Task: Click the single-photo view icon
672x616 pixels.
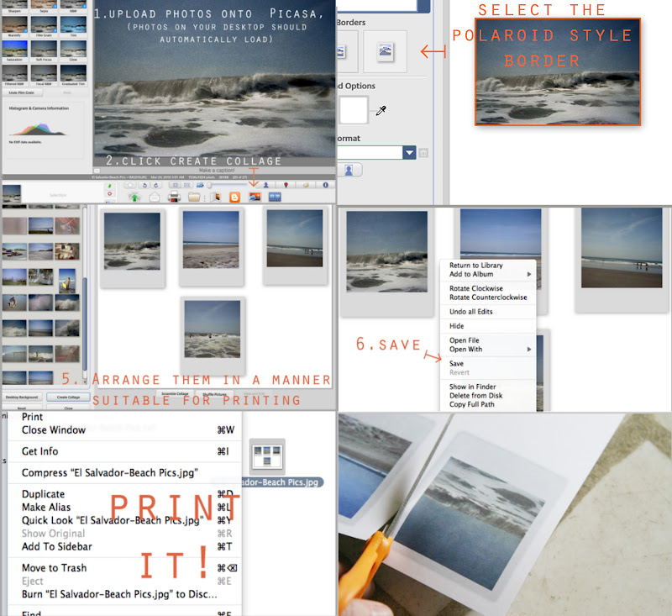Action: click(x=175, y=185)
